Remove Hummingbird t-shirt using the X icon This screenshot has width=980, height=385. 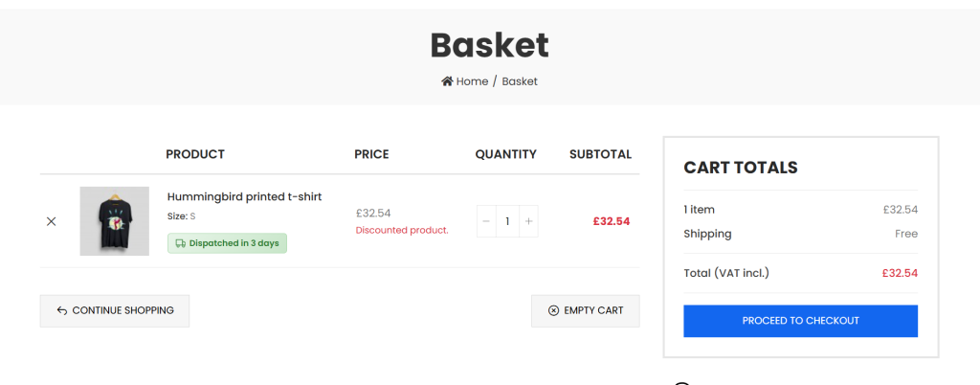tap(52, 221)
